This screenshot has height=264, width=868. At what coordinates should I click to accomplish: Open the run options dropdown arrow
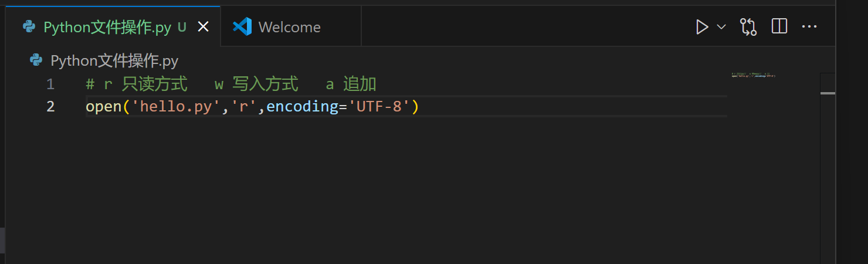pos(721,27)
